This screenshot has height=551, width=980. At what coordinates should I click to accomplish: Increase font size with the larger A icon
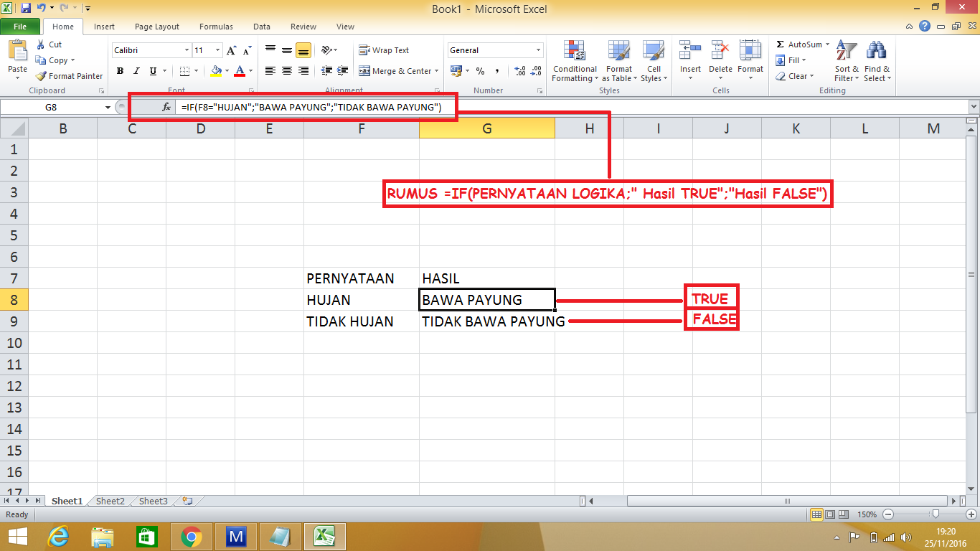point(231,50)
